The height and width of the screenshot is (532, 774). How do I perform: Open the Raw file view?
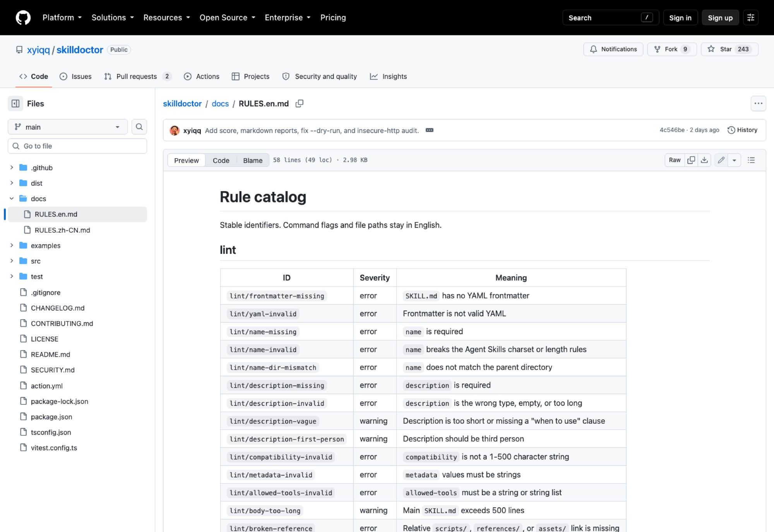(675, 160)
